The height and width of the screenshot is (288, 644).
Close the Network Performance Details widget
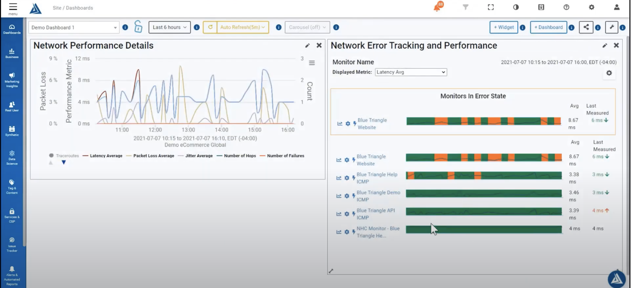(319, 45)
